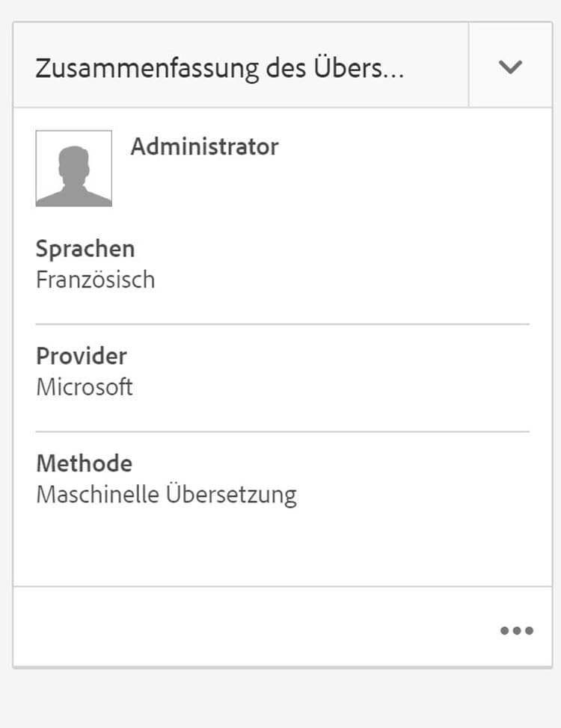
Task: Select the Microsoft provider value
Action: point(85,387)
